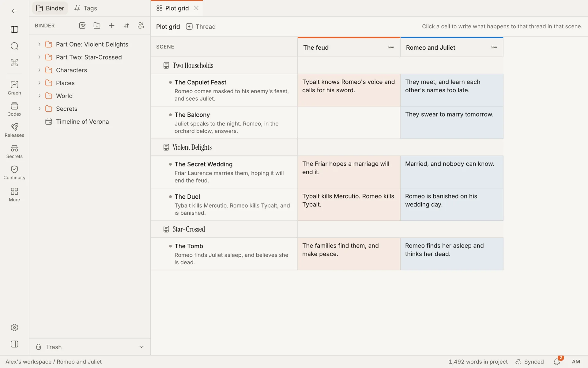Click the sort icon in Binder header
Image resolution: width=588 pixels, height=368 pixels.
(126, 26)
